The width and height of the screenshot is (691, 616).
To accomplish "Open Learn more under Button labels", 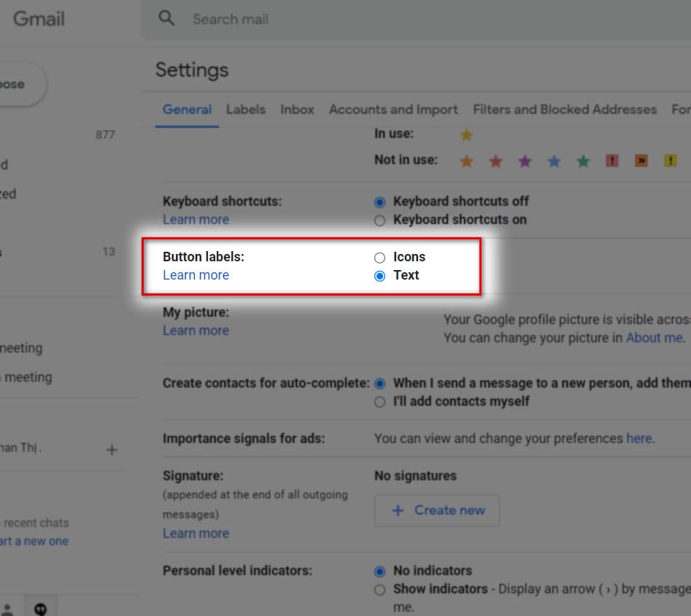I will coord(196,275).
